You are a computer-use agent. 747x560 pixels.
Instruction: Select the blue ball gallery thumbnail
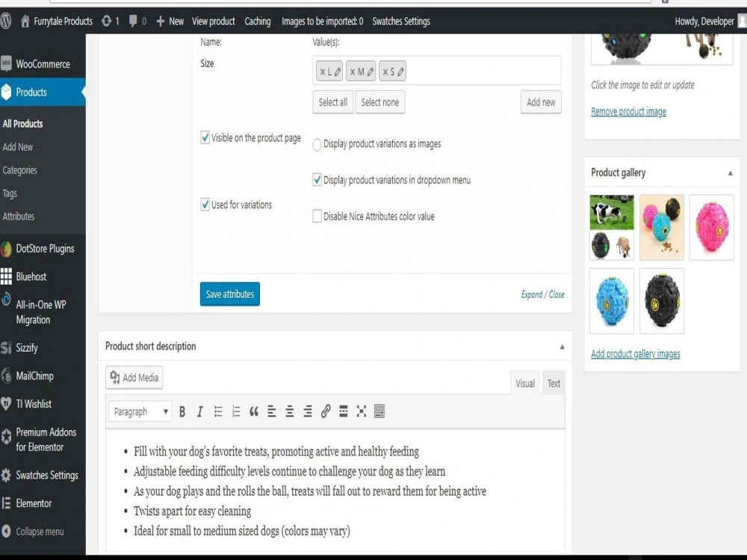tap(612, 301)
